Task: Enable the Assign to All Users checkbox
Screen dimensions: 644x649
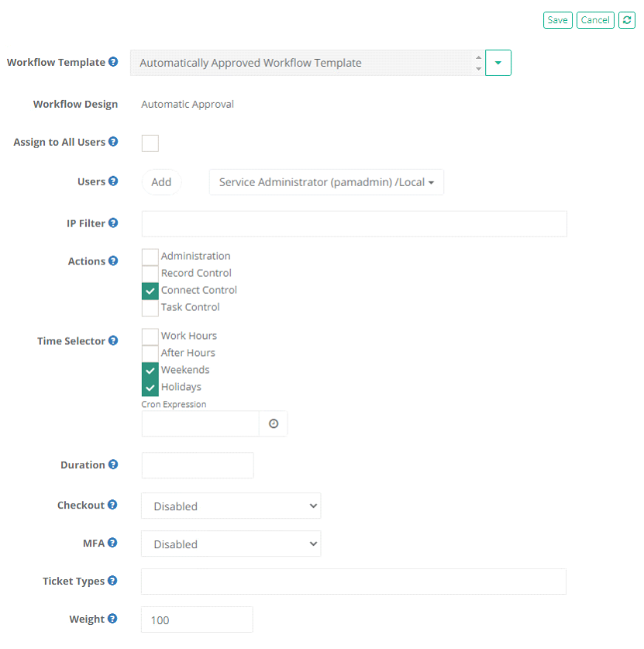Action: tap(150, 143)
